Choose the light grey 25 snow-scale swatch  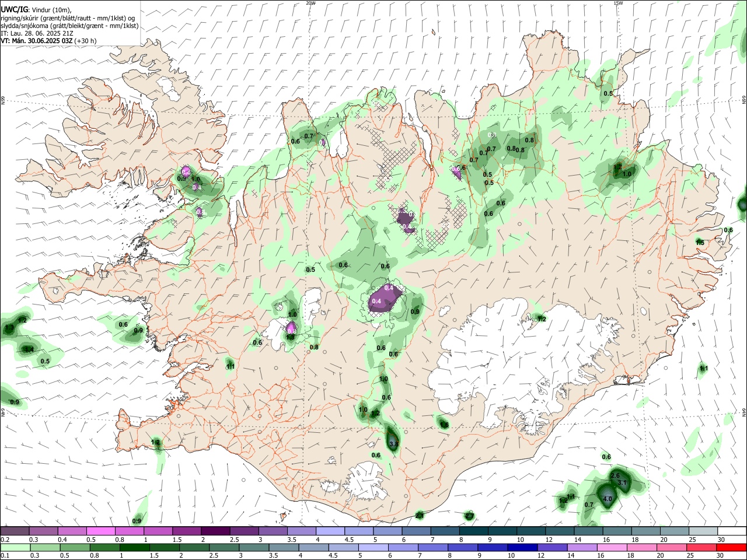[703, 531]
